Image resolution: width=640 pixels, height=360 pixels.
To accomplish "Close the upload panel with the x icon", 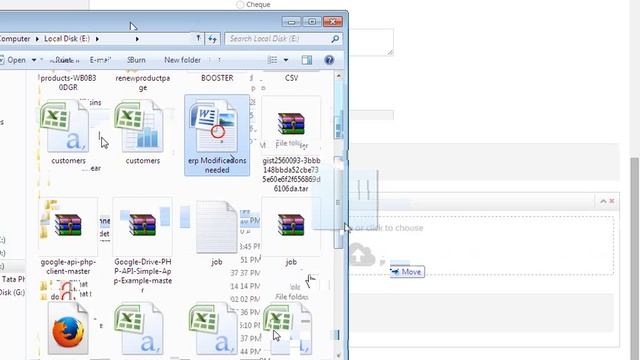I will click(x=612, y=201).
